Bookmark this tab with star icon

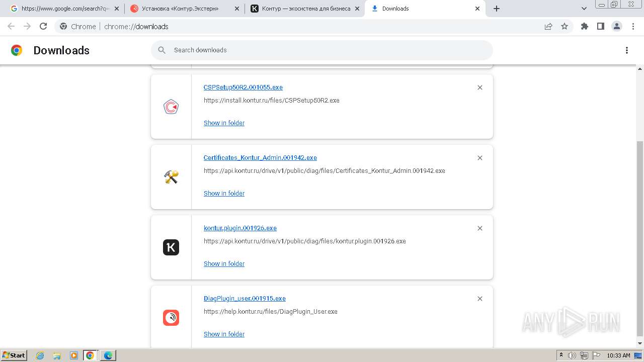565,27
